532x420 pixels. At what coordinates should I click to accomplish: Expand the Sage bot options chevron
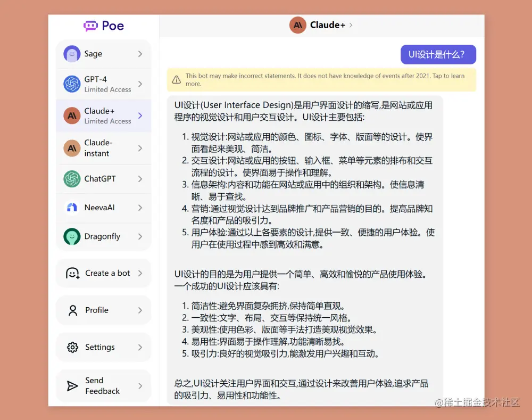139,54
